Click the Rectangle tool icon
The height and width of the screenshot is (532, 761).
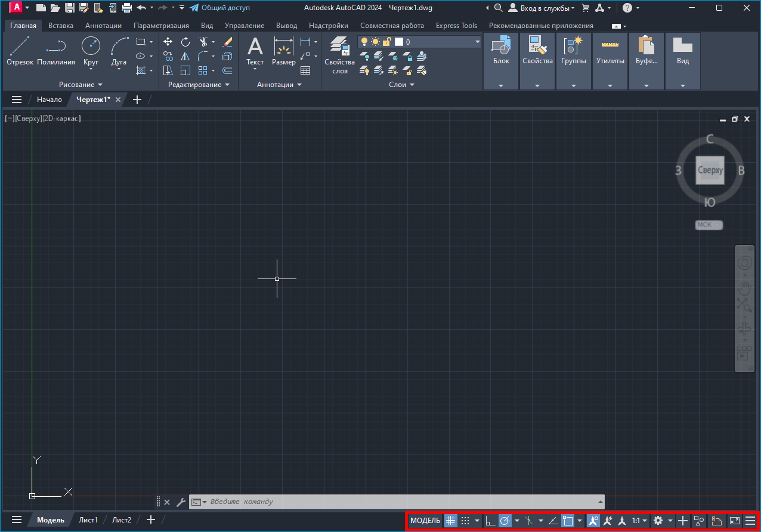[141, 42]
